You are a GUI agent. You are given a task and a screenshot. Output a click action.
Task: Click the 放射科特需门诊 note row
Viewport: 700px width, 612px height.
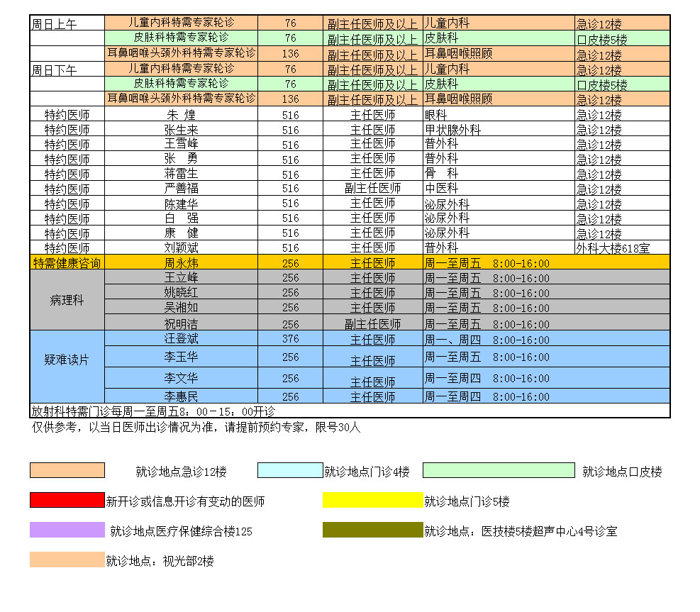350,411
